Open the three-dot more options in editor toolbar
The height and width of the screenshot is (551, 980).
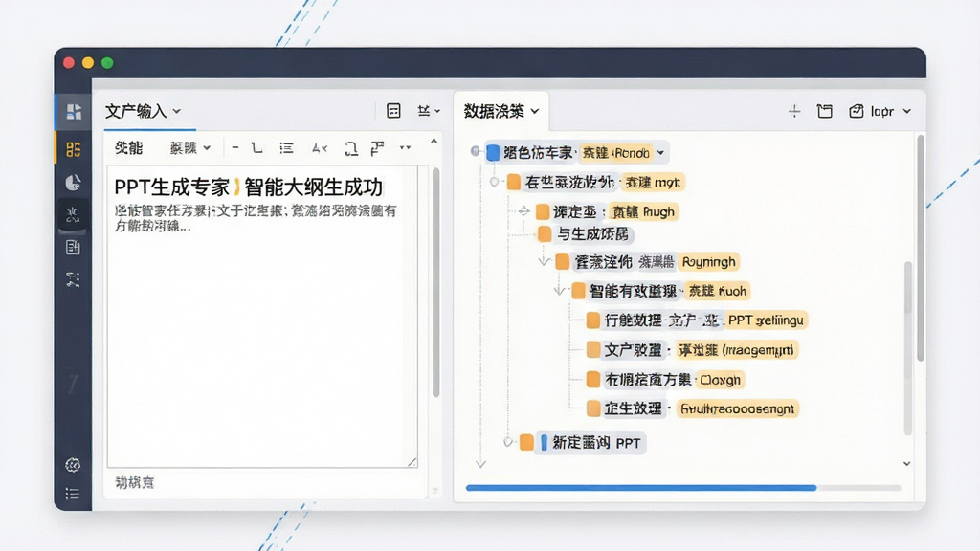coord(405,147)
